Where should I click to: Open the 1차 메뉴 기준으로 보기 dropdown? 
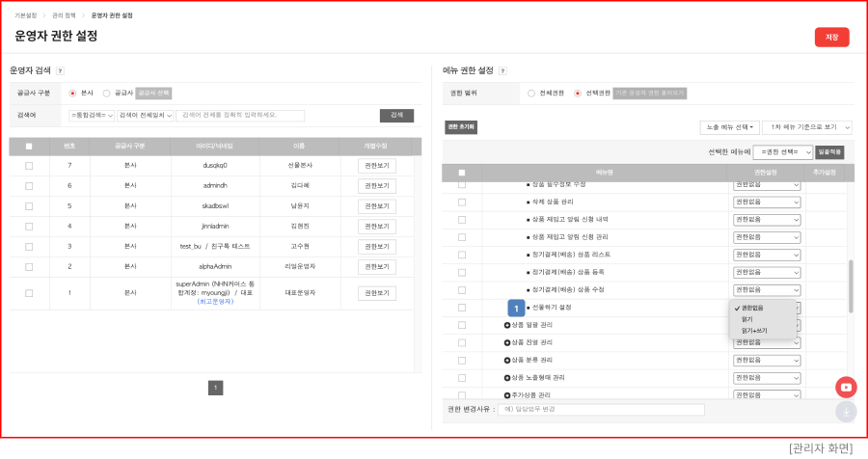[x=806, y=127]
